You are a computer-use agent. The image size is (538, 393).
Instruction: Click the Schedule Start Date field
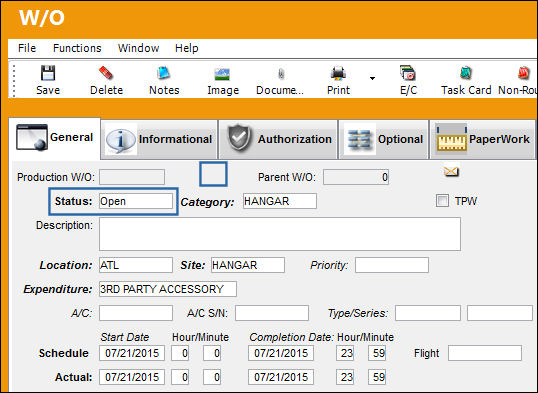tap(132, 353)
